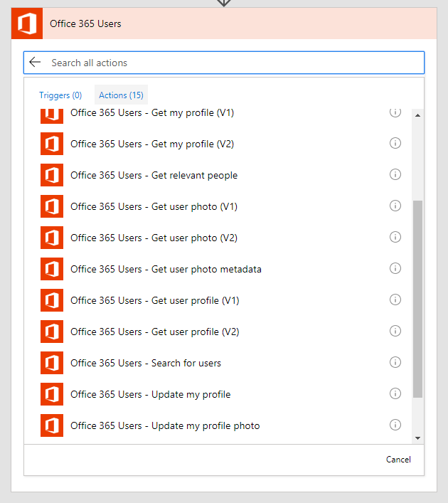Screen dimensions: 448x503
Task: Click info icon for Get user photo (V1)
Action: 395,206
